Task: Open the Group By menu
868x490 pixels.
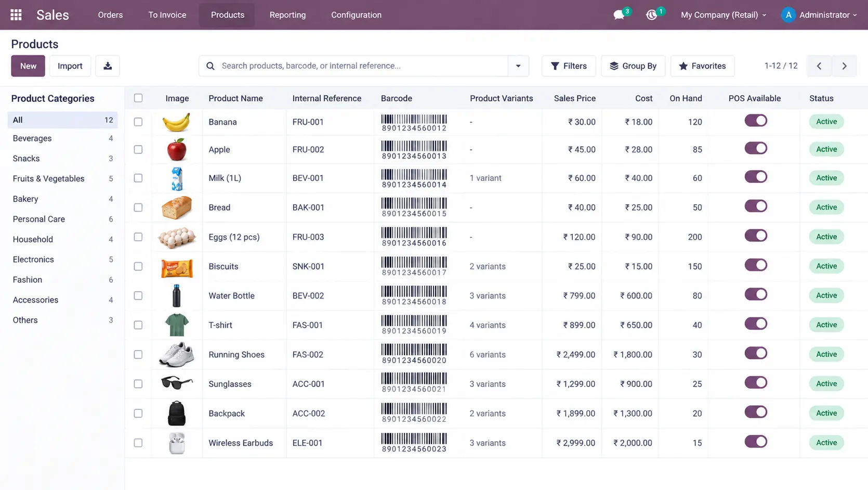Action: pyautogui.click(x=633, y=66)
